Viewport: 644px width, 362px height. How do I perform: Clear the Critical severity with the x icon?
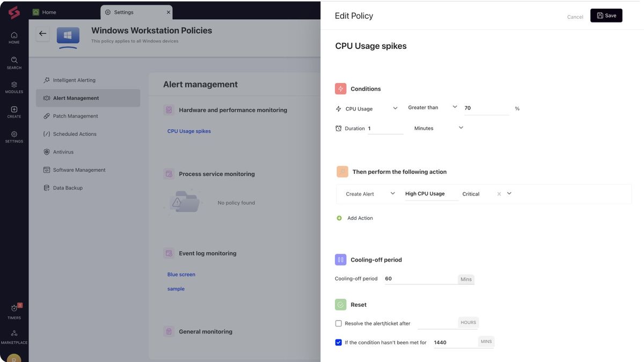499,194
